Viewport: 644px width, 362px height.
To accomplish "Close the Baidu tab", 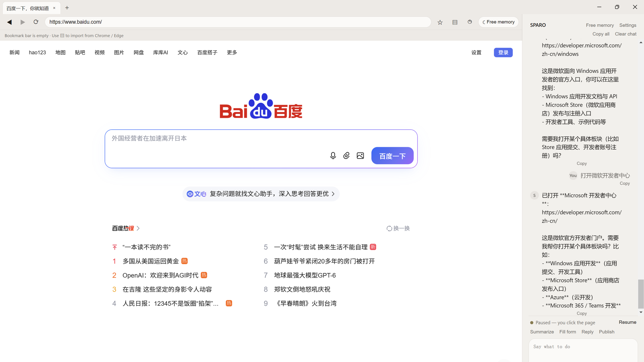I will coord(54,8).
